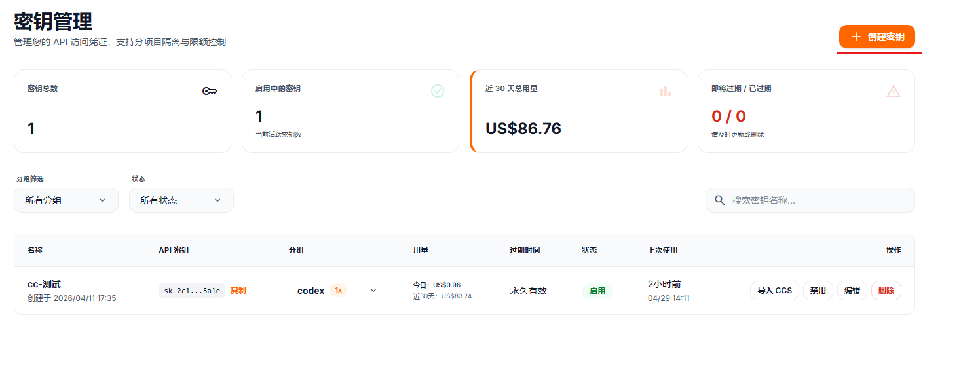Open the 所有分组 dropdown
The height and width of the screenshot is (390, 980).
tap(66, 200)
